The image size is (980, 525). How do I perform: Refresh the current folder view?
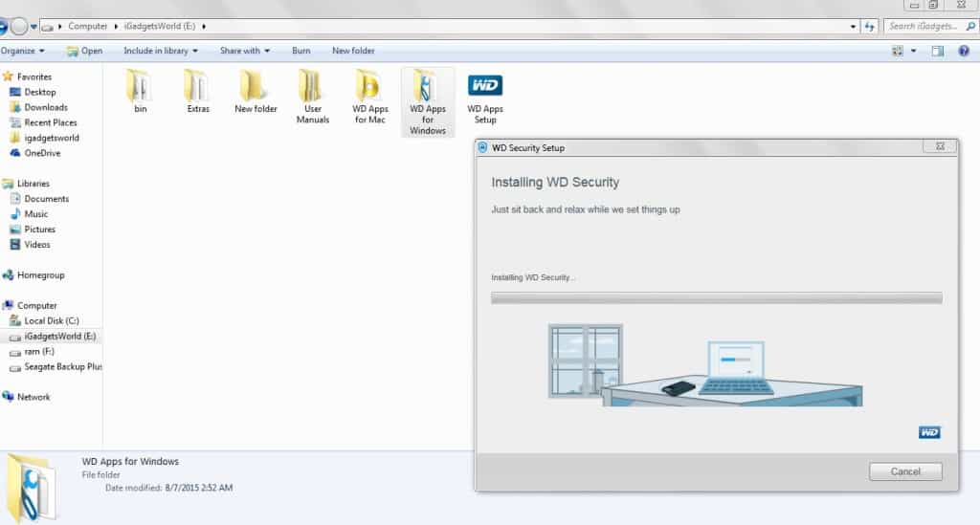tap(869, 26)
